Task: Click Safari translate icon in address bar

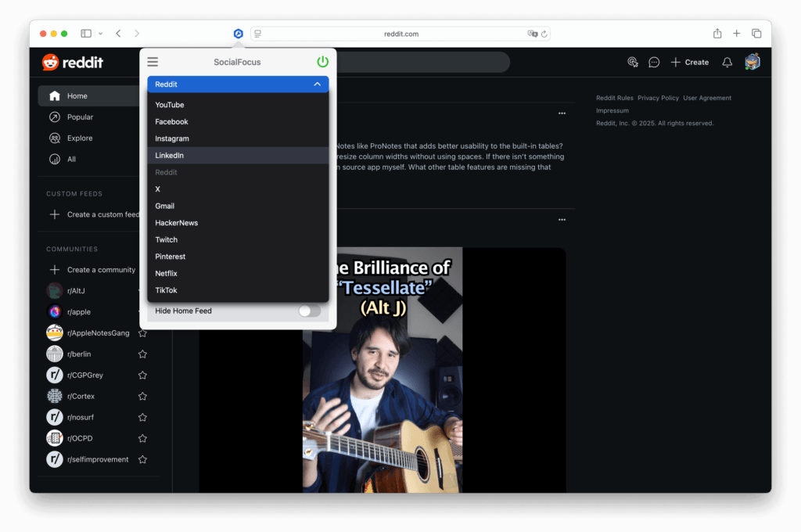Action: [532, 34]
